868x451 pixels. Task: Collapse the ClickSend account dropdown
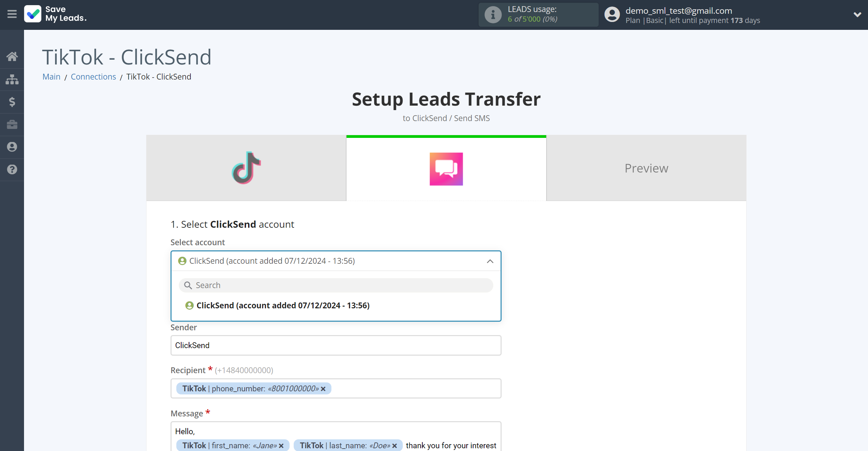tap(490, 261)
